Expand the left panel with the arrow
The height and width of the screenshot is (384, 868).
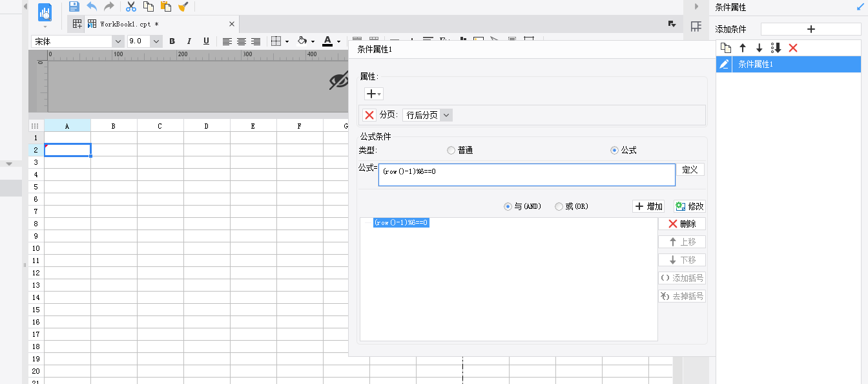pyautogui.click(x=25, y=6)
